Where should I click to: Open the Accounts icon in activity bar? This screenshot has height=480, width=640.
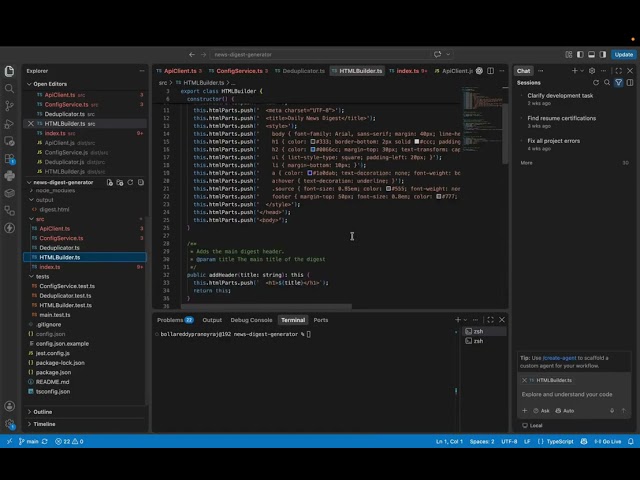9,406
